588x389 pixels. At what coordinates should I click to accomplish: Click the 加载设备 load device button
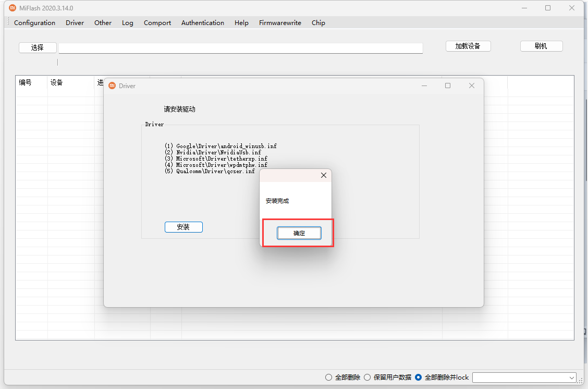pyautogui.click(x=468, y=46)
